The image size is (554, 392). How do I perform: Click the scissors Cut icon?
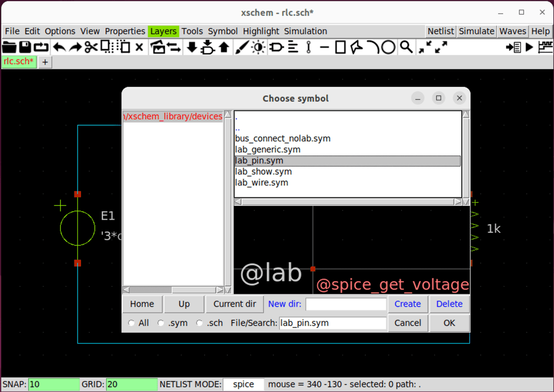(91, 48)
